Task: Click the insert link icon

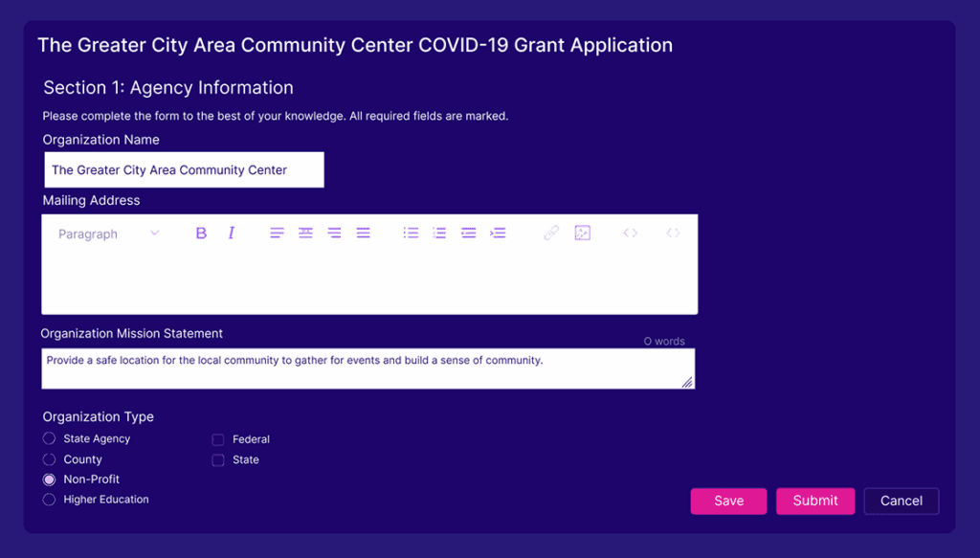Action: click(x=551, y=234)
